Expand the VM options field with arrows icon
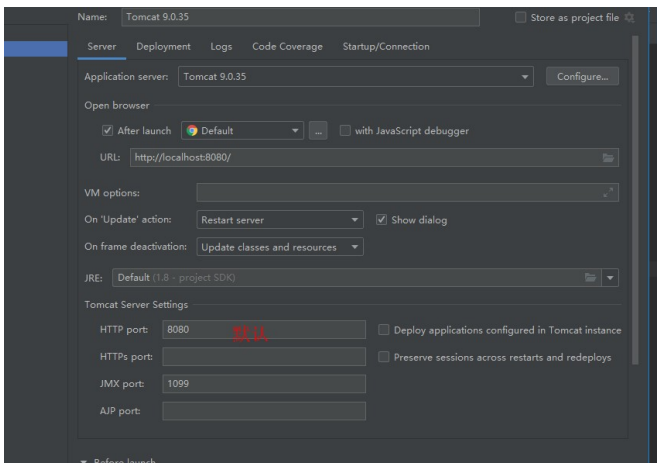The width and height of the screenshot is (666, 466). (608, 192)
